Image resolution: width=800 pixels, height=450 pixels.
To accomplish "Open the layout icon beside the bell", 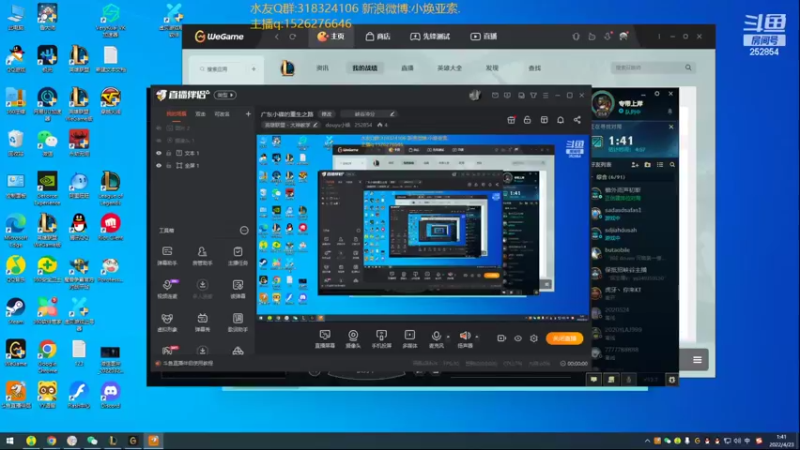I will tap(544, 120).
